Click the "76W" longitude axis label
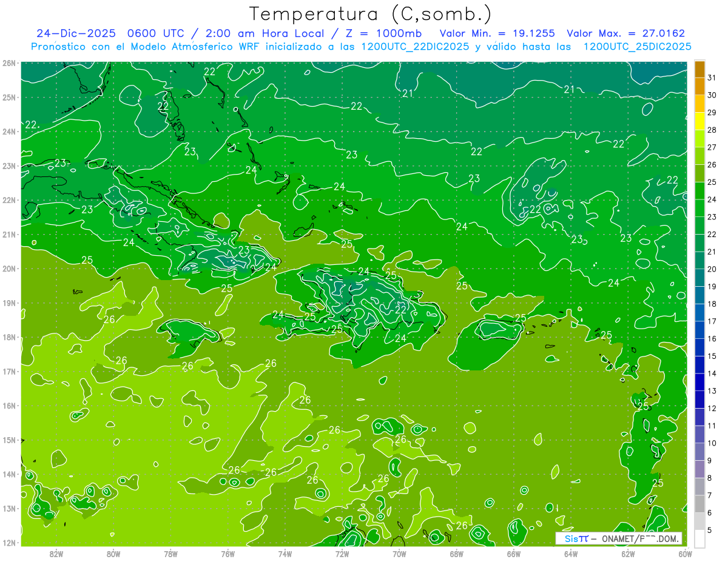Screen dimensions: 728x562 tap(228, 554)
